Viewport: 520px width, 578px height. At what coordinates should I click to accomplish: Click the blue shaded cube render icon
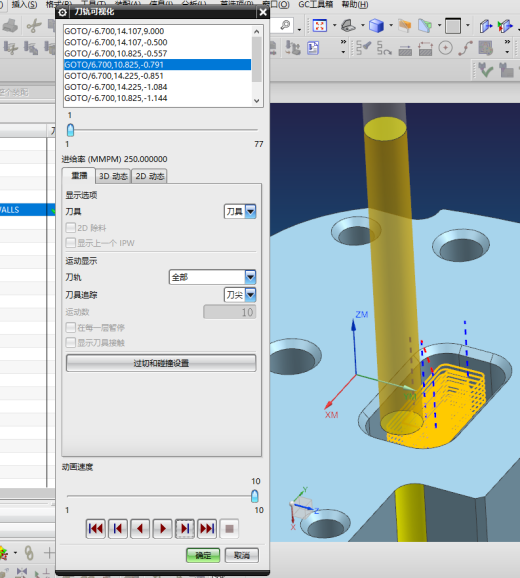[x=376, y=26]
